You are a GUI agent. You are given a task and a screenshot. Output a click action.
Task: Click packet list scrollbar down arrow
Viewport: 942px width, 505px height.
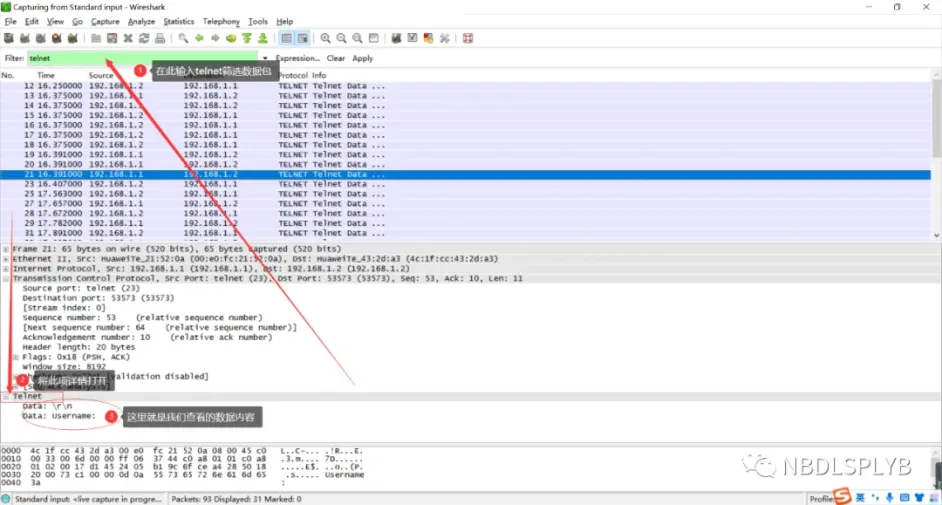937,236
